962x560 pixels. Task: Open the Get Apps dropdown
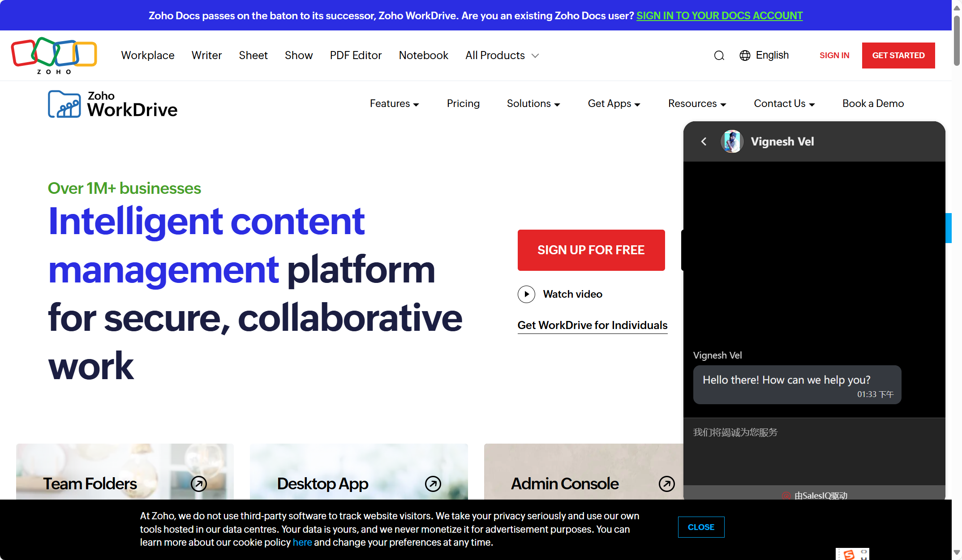614,104
